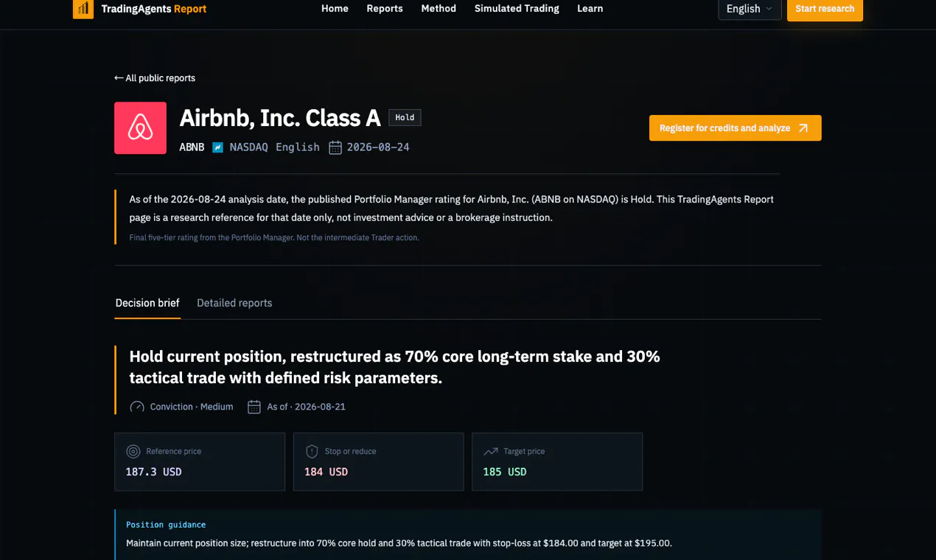Image resolution: width=936 pixels, height=560 pixels.
Task: Switch to the Detailed reports tab
Action: pos(234,303)
